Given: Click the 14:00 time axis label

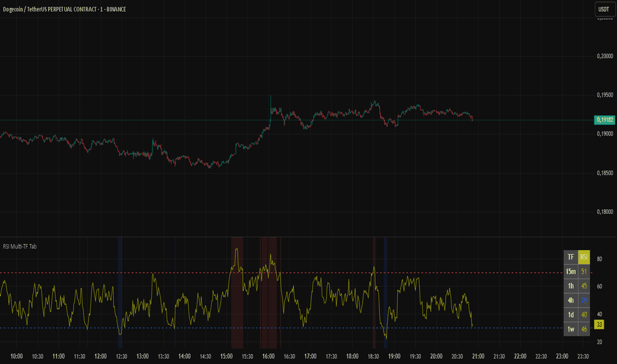Looking at the screenshot, I should 184,356.
